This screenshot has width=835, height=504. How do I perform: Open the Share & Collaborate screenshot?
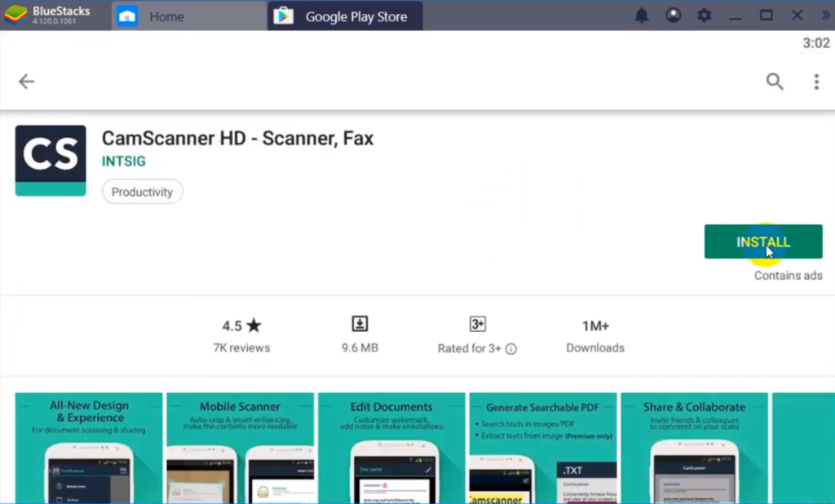click(x=695, y=448)
